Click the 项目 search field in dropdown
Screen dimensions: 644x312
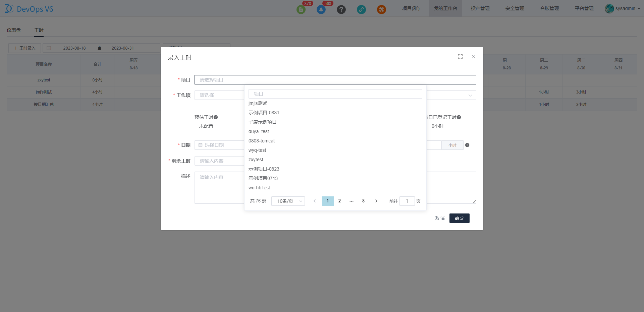point(335,94)
